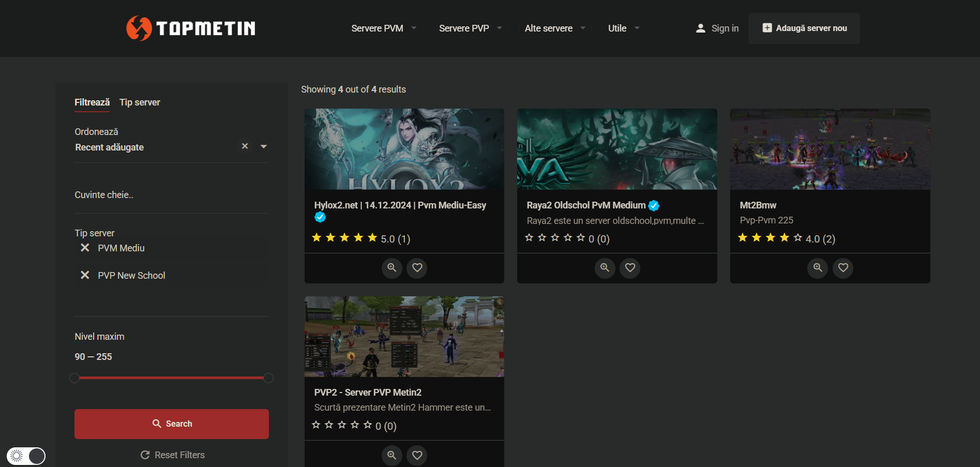Screen dimensions: 980x467
Task: Switch to the Tip server tab
Action: click(x=140, y=102)
